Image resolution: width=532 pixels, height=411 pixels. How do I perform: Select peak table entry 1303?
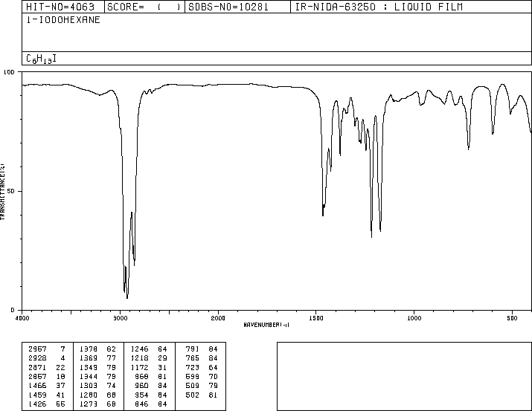pos(89,386)
